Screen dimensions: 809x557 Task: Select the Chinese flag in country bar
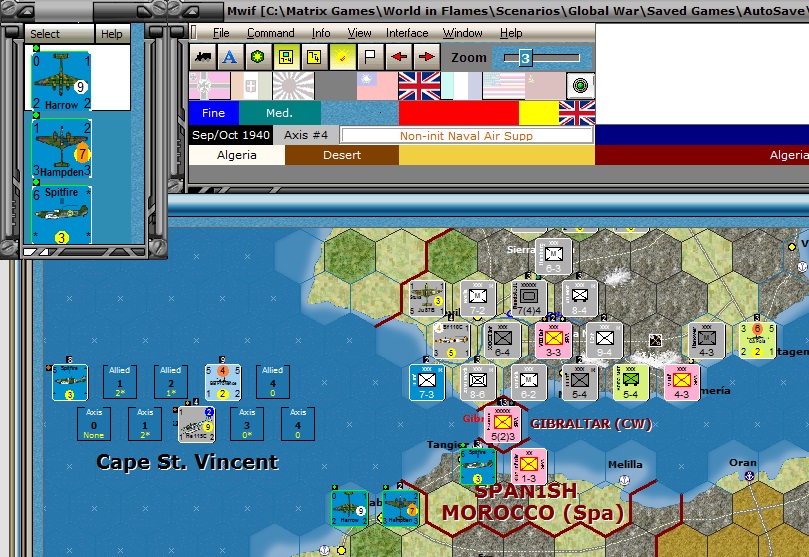(x=377, y=86)
